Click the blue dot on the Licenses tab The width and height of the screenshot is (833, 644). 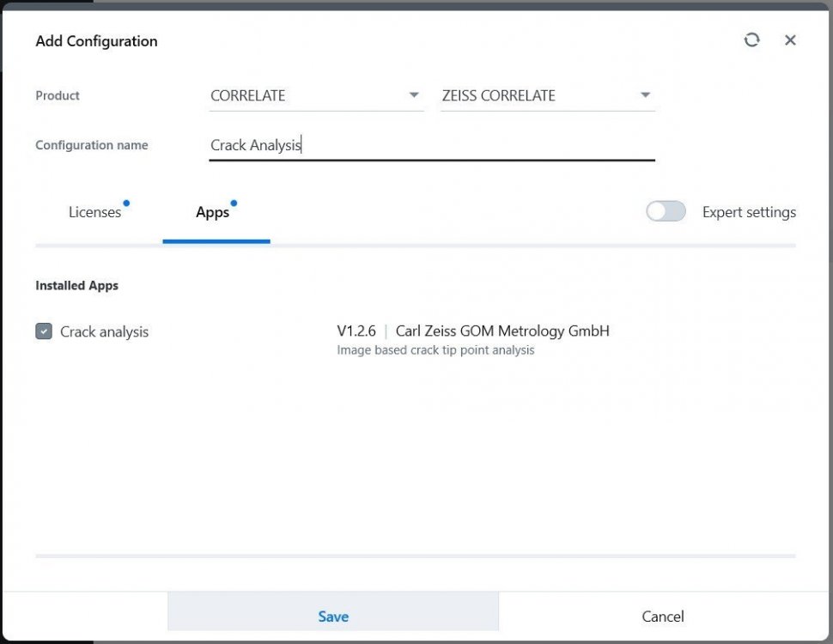[126, 204]
